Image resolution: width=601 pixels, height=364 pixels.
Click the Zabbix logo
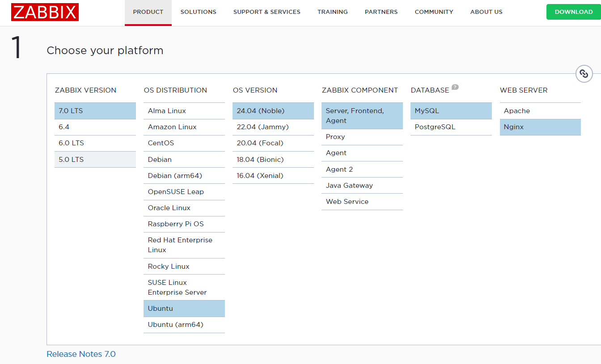coord(45,12)
